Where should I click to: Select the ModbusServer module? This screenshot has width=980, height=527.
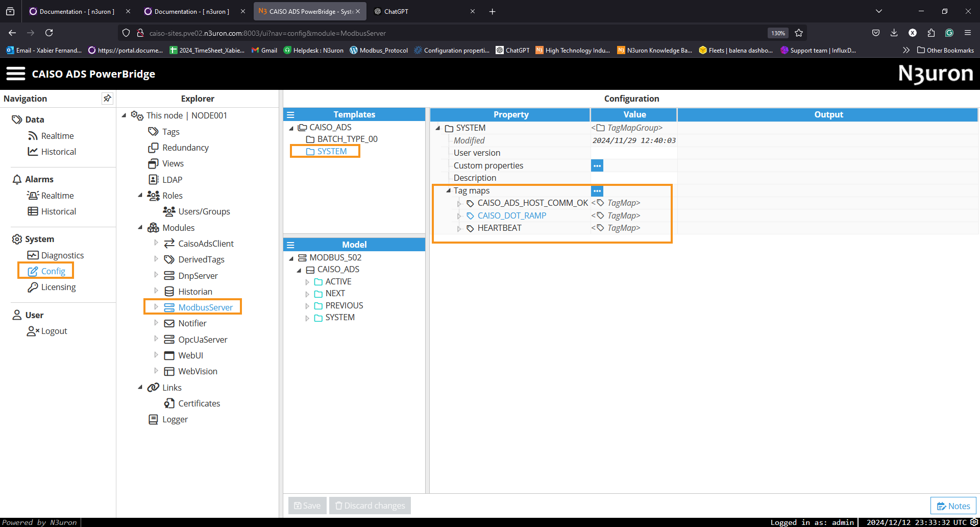pyautogui.click(x=198, y=307)
